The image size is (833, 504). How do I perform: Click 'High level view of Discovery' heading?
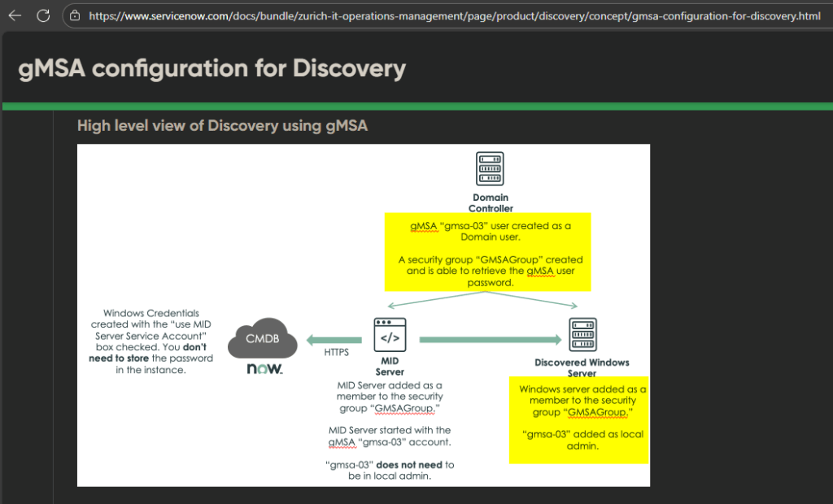point(222,125)
